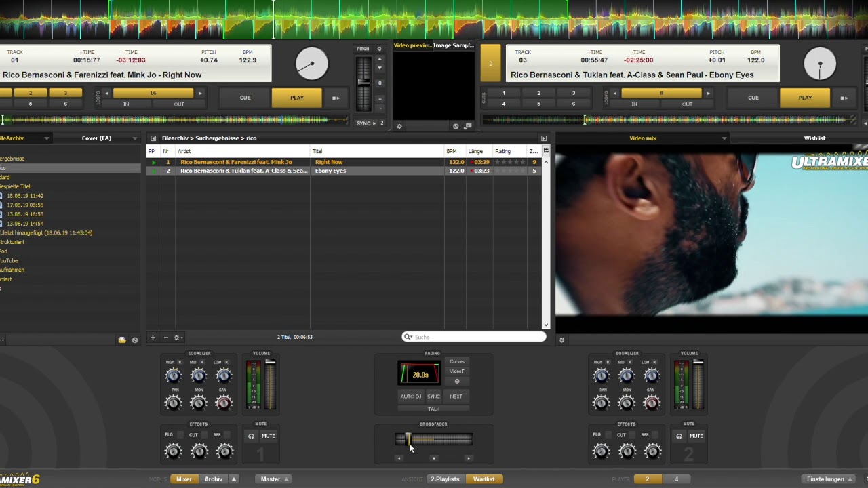The width and height of the screenshot is (868, 488).
Task: Switch to the Image Sampler tab
Action: tap(453, 45)
